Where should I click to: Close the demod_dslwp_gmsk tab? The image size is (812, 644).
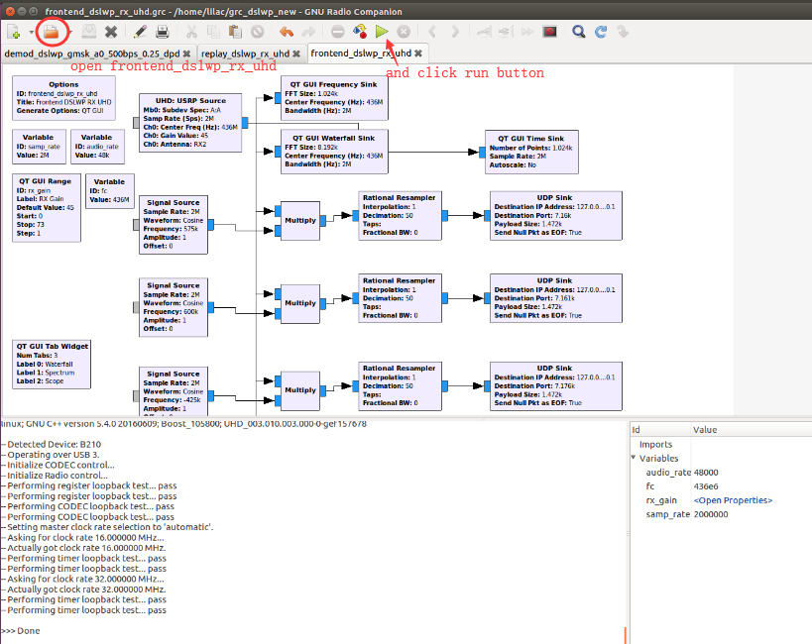pyautogui.click(x=186, y=54)
